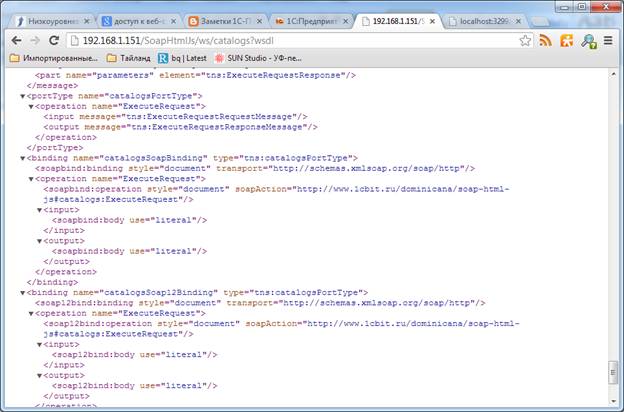Click the Forward navigation arrow

point(35,41)
